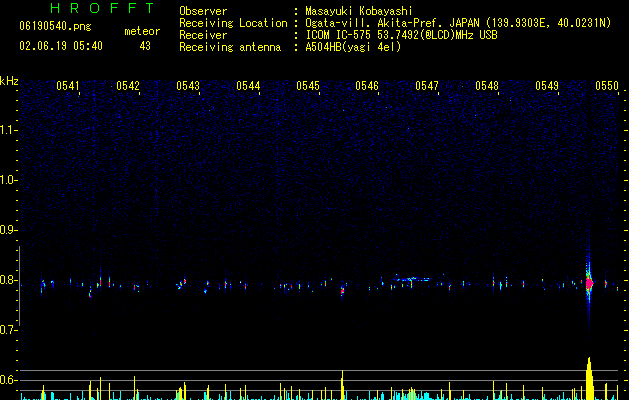Select the ICOM IC-575 receiver value
The image size is (629, 400).
401,35
